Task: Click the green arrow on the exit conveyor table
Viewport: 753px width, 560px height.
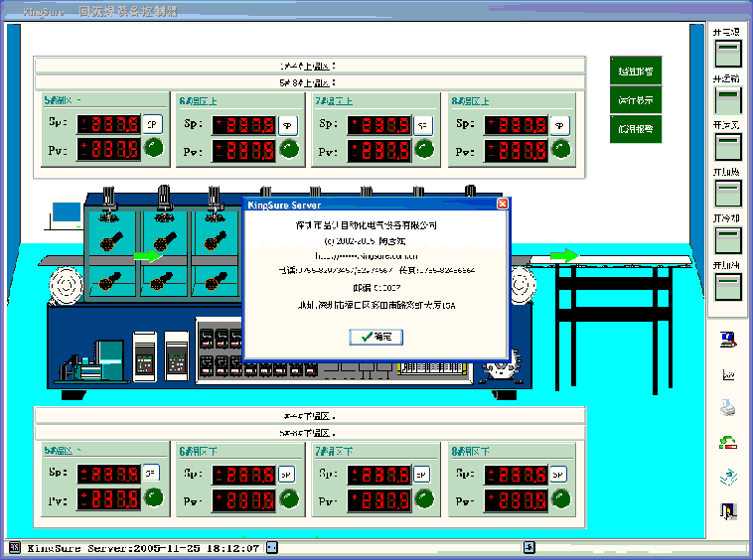Action: (564, 256)
